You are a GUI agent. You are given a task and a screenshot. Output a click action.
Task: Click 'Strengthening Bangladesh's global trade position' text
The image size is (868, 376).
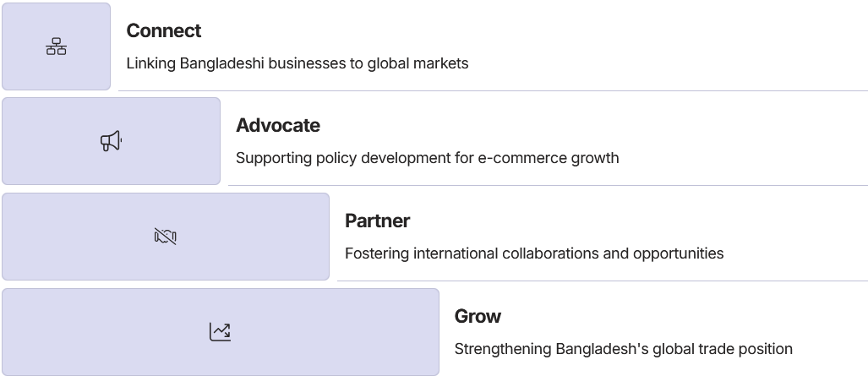click(624, 349)
